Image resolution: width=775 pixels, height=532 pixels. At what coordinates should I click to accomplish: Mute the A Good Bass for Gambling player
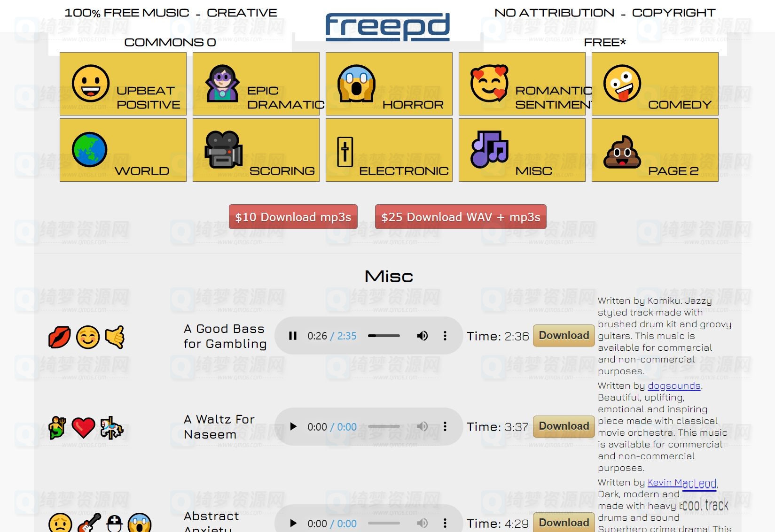pos(422,336)
